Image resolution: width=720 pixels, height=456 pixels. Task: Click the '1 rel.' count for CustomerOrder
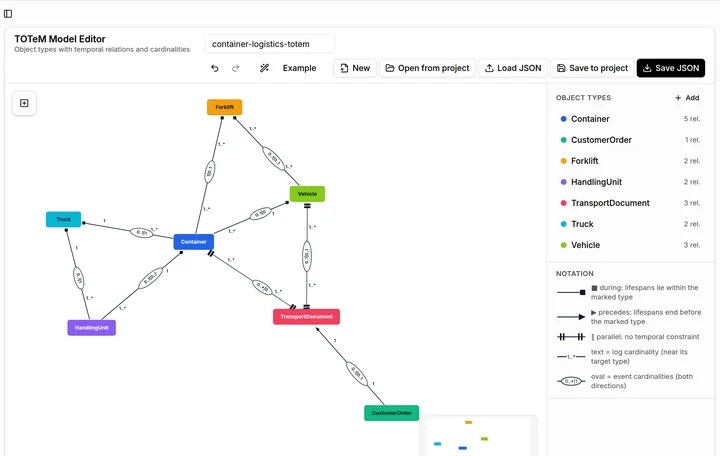point(692,140)
